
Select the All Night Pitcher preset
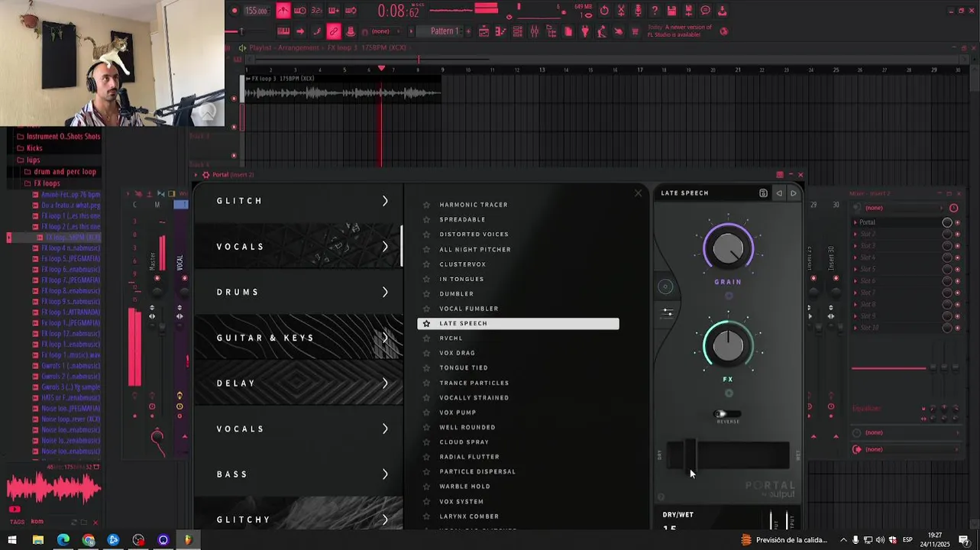[475, 249]
